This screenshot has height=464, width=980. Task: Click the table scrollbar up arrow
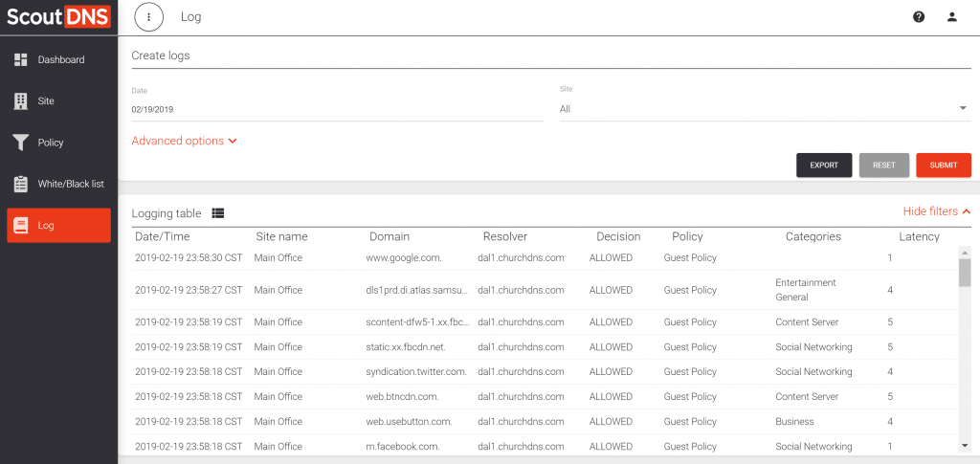pyautogui.click(x=965, y=253)
